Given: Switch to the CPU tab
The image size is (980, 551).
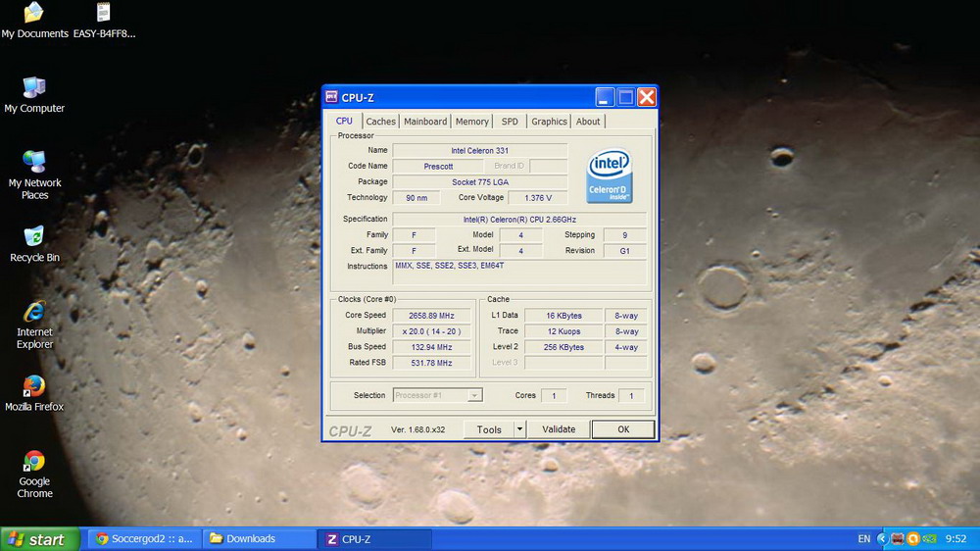Looking at the screenshot, I should click(x=344, y=121).
